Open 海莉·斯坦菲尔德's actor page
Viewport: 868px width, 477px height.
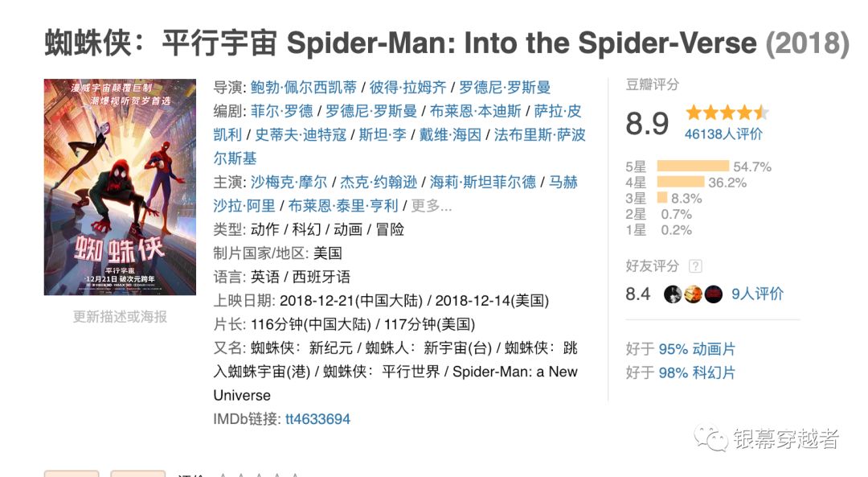pyautogui.click(x=483, y=183)
